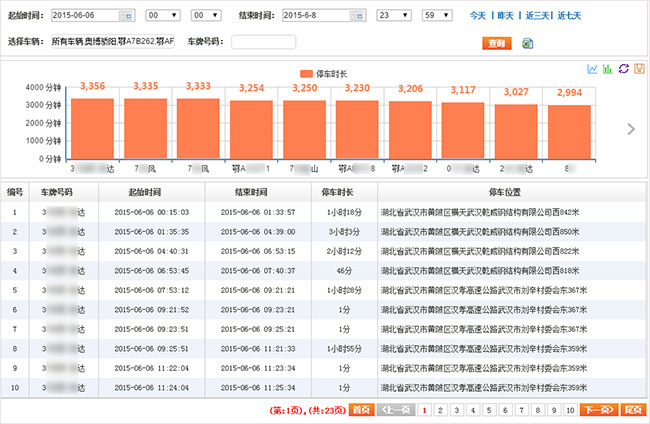Select start time 2015-06-06 00:15:03 cell
Viewport: 650px width, 424px height.
click(152, 212)
